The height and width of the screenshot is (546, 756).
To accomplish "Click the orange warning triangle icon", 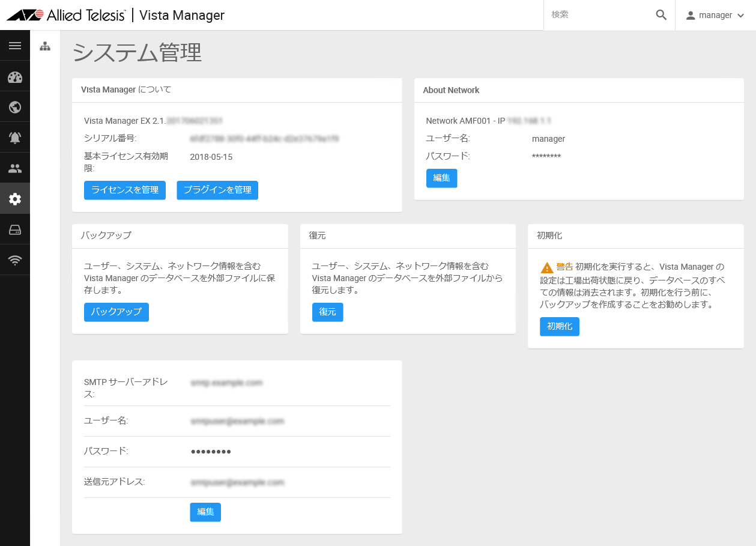I will coord(546,267).
